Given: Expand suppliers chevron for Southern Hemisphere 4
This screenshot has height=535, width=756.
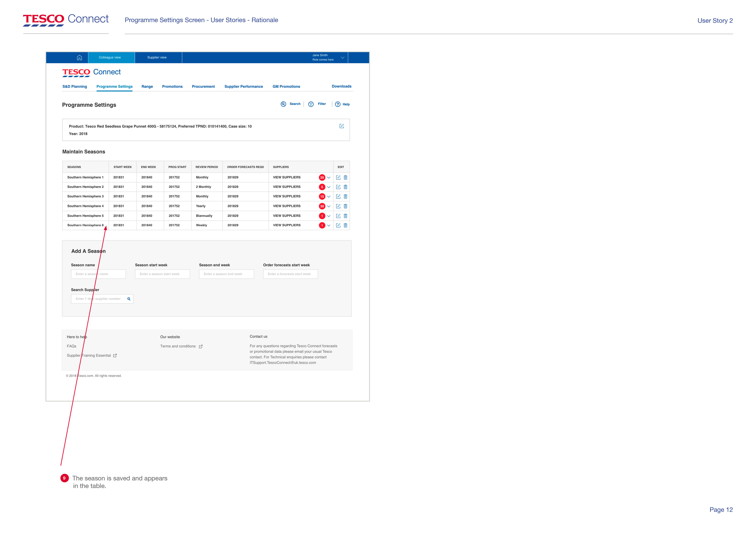Looking at the screenshot, I should pyautogui.click(x=329, y=206).
